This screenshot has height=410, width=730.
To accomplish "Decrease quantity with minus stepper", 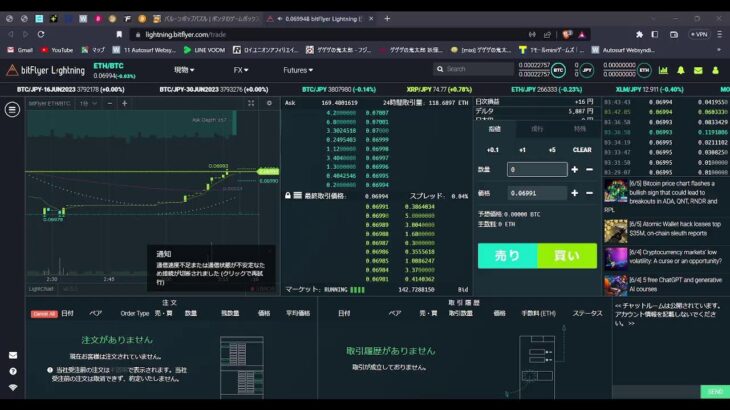I will 589,169.
